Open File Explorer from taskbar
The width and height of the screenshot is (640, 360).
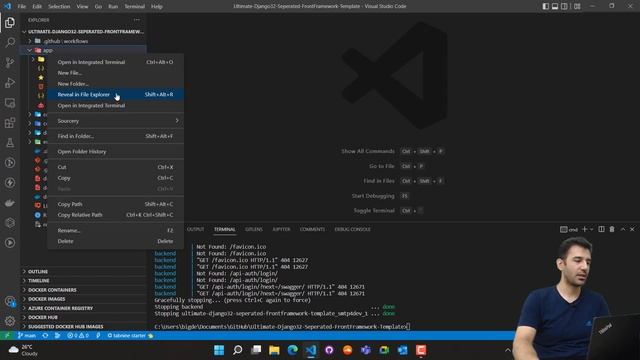(x=274, y=350)
